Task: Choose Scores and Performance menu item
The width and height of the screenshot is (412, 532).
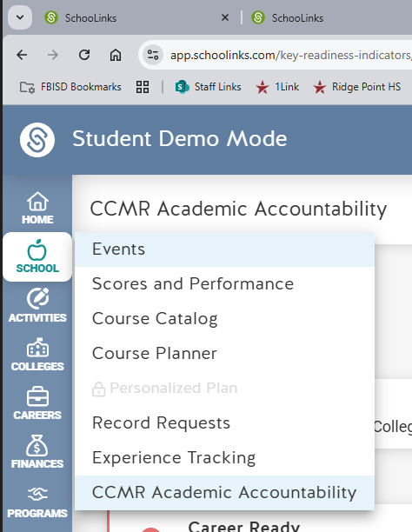Action: pyautogui.click(x=224, y=284)
